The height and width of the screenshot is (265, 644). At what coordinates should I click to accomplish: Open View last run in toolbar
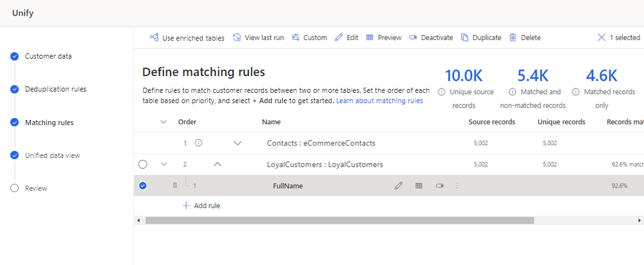tap(258, 37)
